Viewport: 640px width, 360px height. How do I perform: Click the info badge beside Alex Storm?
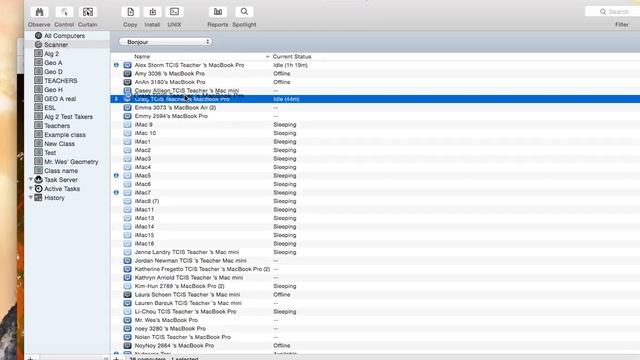(x=116, y=65)
